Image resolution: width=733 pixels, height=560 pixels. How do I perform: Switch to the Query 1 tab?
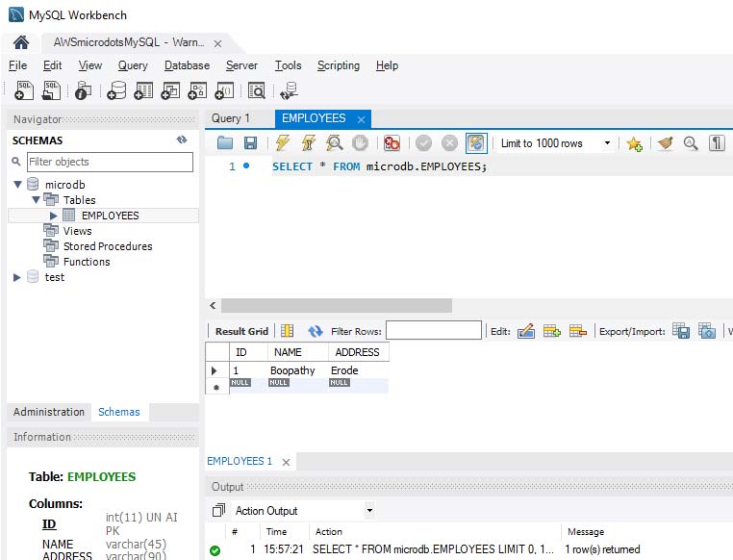tap(231, 118)
